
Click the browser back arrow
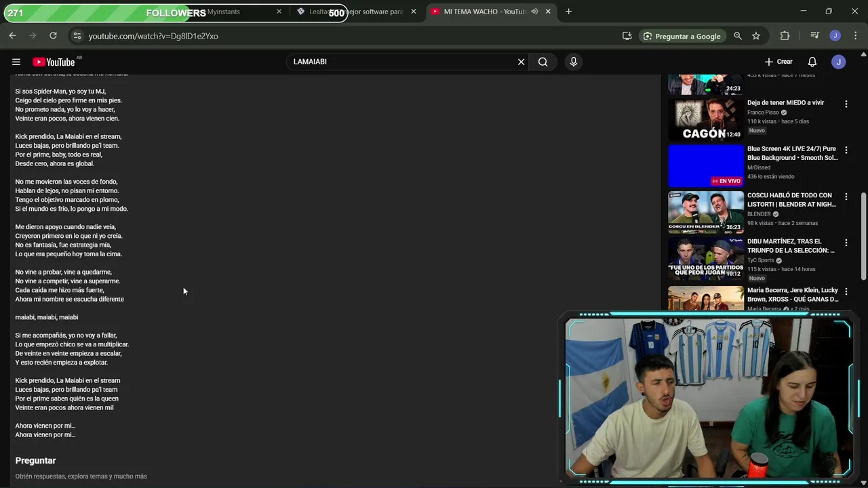(x=13, y=36)
